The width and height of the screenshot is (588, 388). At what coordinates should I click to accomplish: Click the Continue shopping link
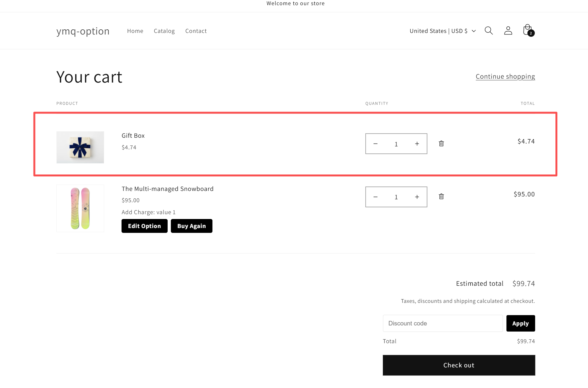(x=505, y=76)
